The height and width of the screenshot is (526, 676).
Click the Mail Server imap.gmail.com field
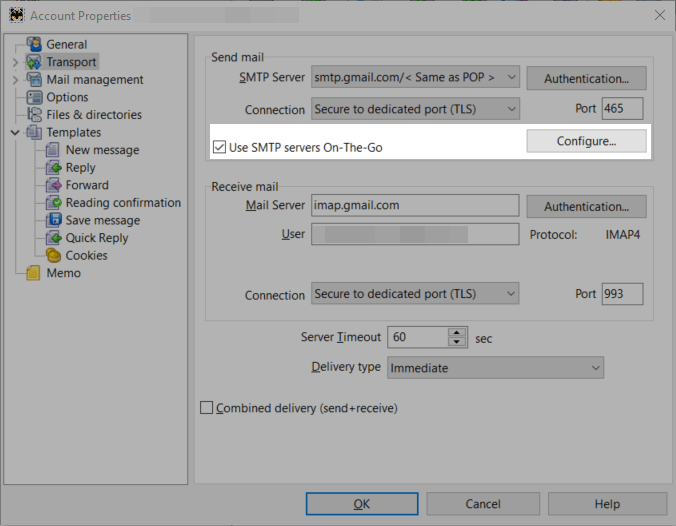415,205
